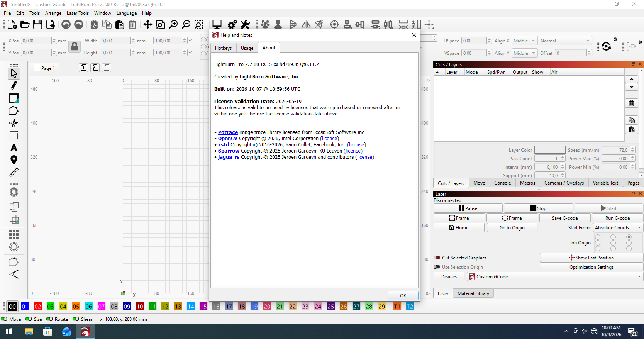Activate the Position Laser marker tool

(14, 160)
